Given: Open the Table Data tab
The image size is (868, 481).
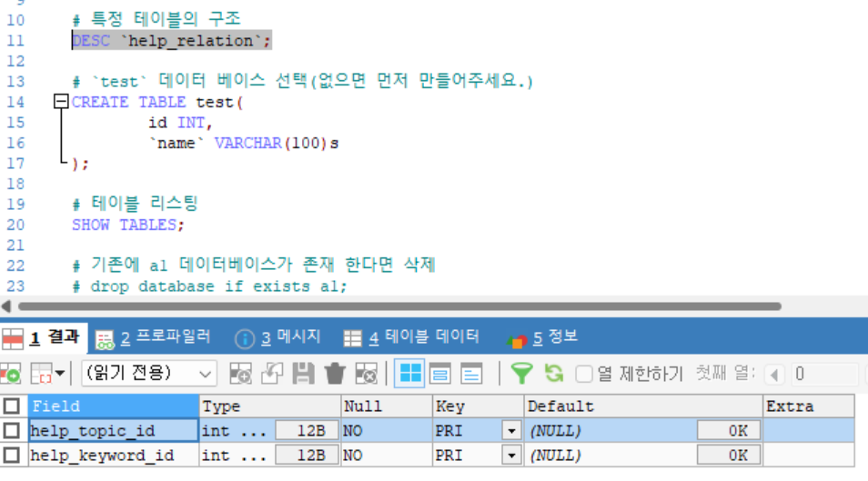Looking at the screenshot, I should 411,337.
